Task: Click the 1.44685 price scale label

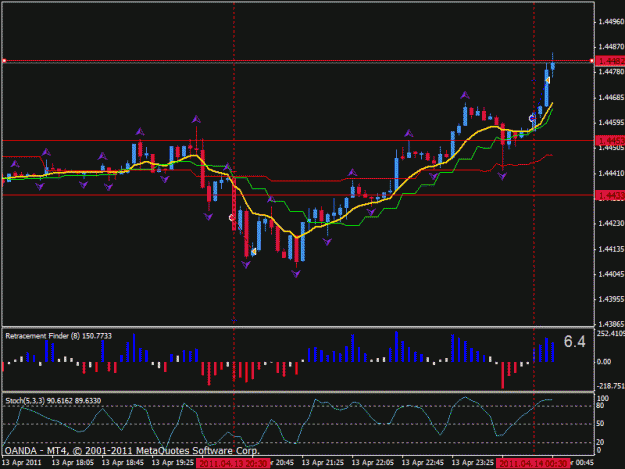Action: click(611, 98)
